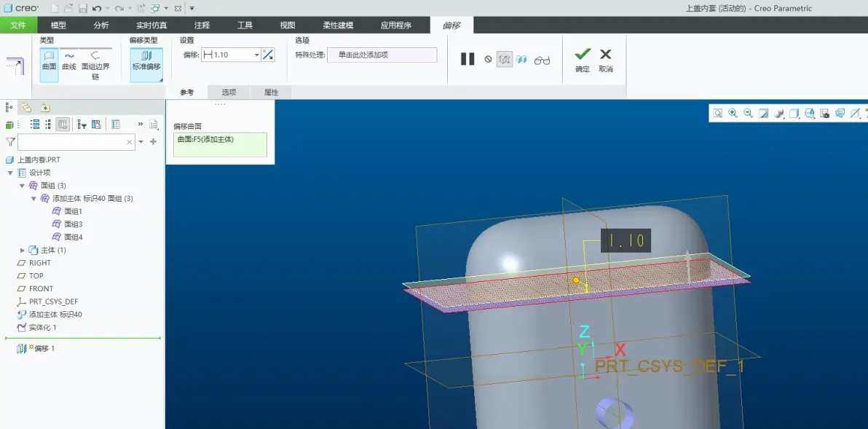Toggle the no-preview circle icon
This screenshot has height=429, width=868.
click(488, 59)
